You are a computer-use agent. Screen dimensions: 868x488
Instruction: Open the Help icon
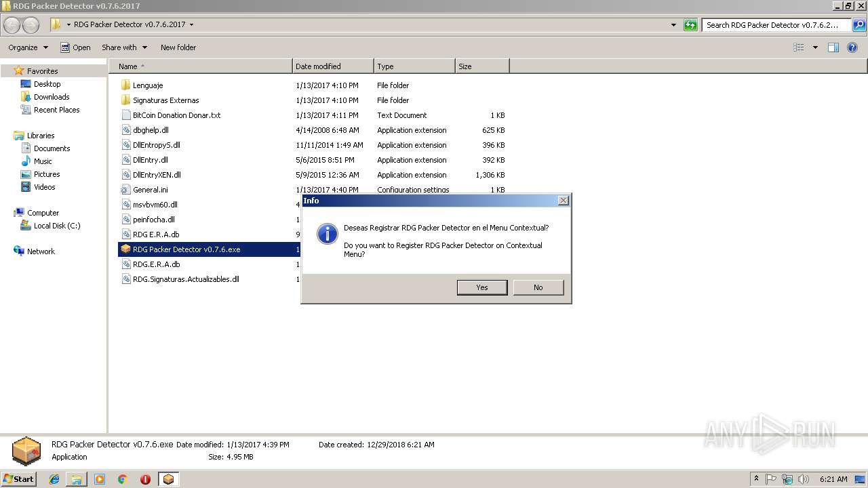(852, 47)
